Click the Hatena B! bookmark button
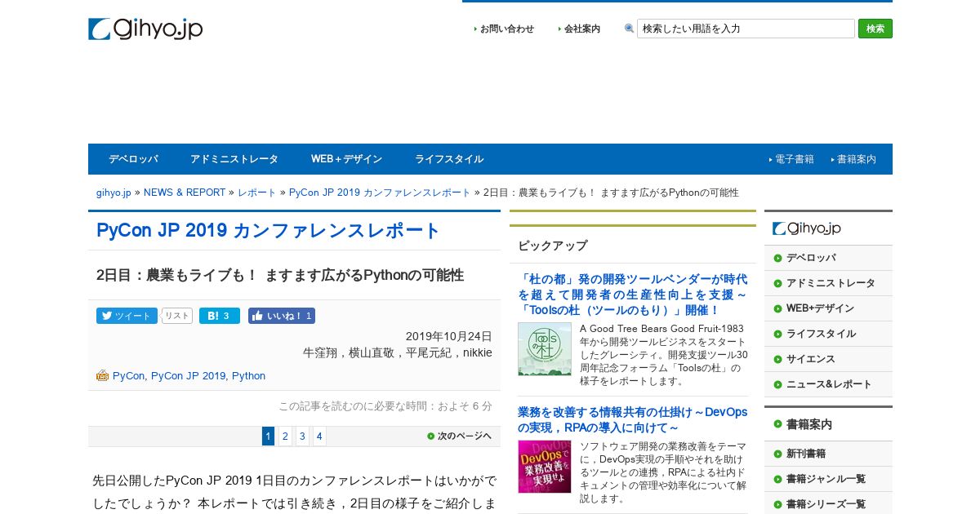 click(220, 316)
